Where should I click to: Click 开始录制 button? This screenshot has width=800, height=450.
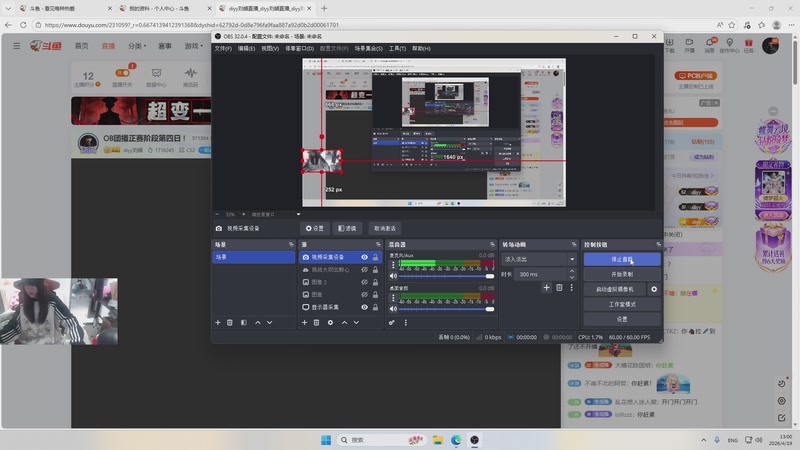[x=622, y=274]
